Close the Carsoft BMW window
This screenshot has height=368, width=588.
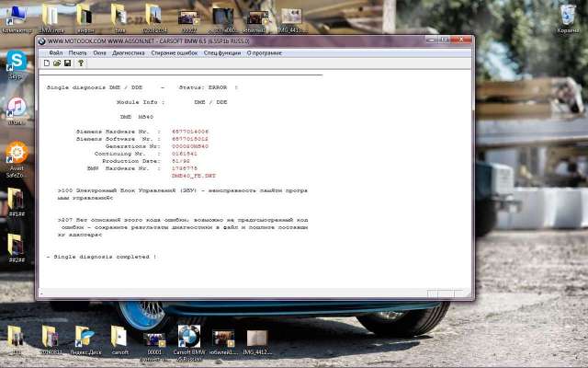461,40
